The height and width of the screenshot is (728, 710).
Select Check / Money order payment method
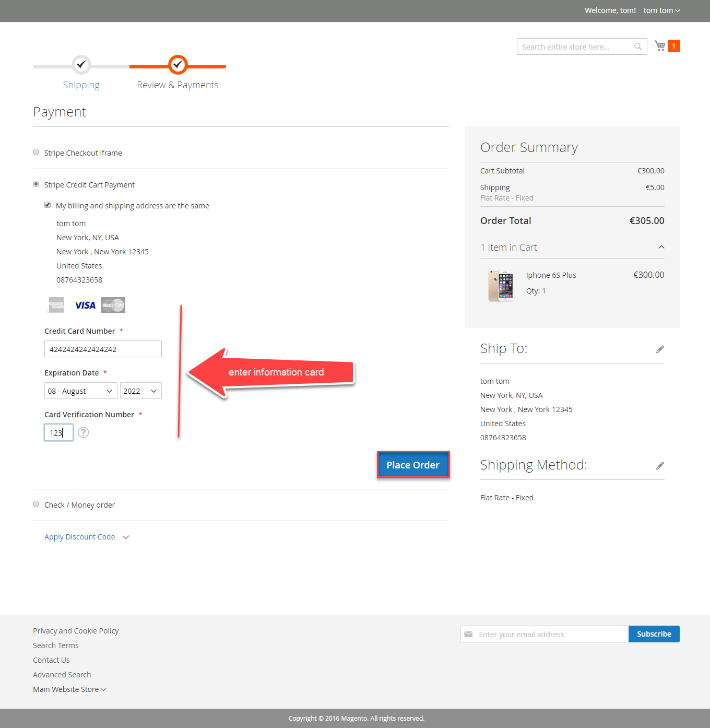point(36,504)
